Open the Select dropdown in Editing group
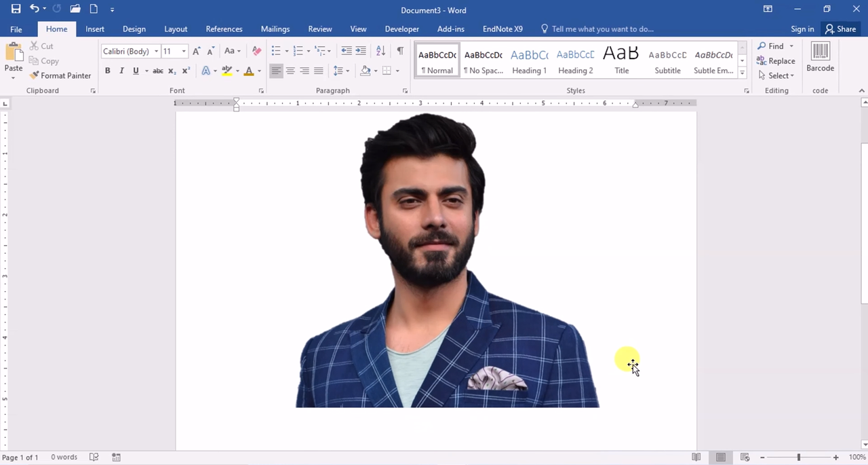 click(776, 75)
